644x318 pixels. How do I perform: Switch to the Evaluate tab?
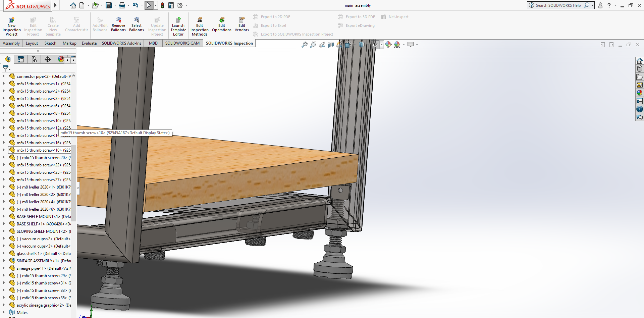click(89, 43)
